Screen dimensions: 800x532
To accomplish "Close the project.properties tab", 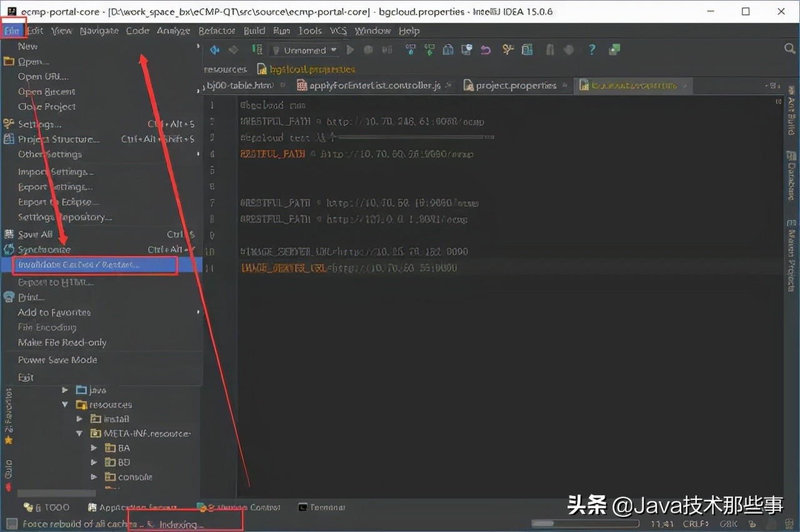I will pos(564,86).
